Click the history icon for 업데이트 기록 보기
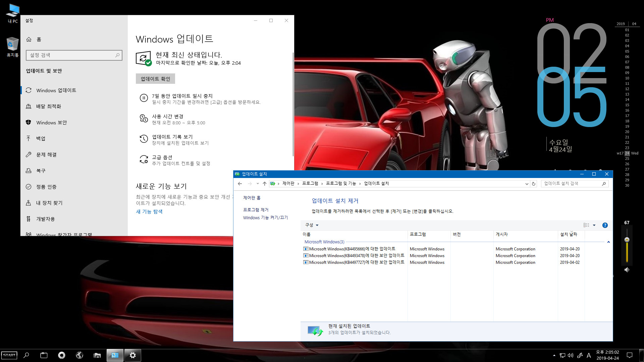644x362 pixels. (x=144, y=139)
